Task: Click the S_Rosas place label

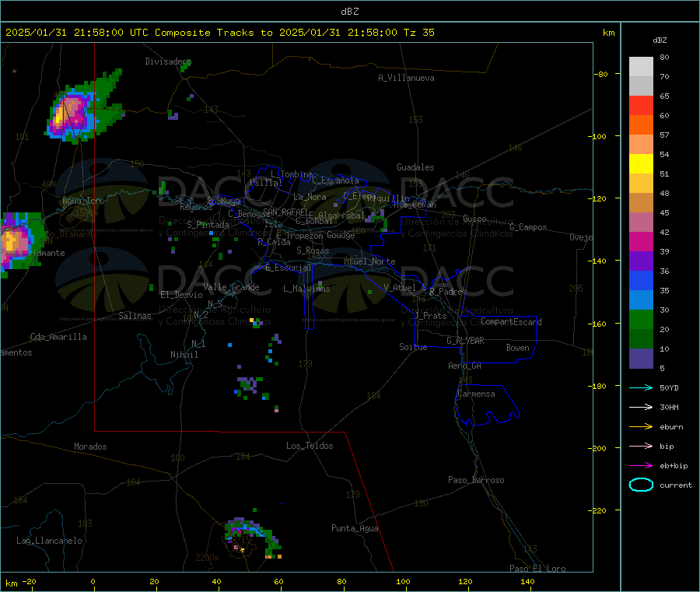Action: [x=313, y=250]
